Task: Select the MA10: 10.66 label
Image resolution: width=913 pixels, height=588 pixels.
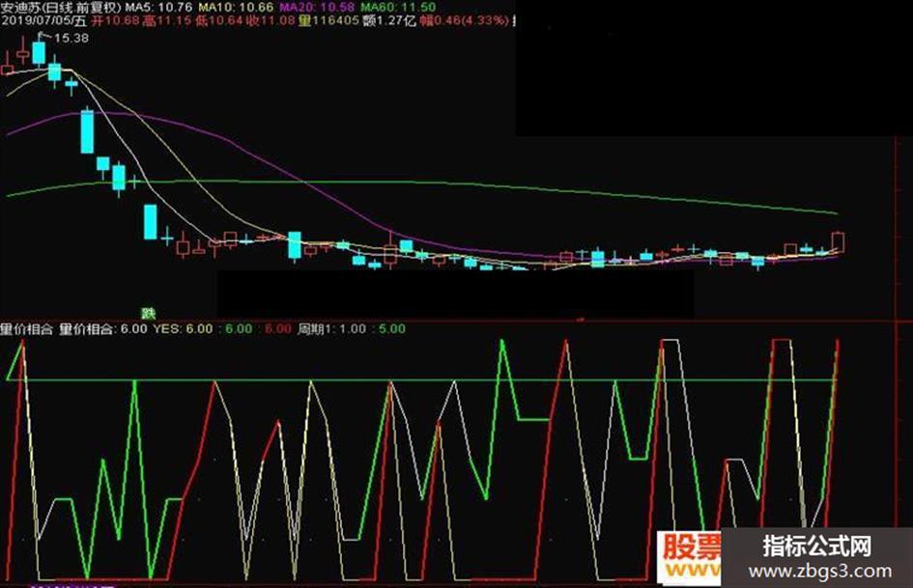Action: pos(236,8)
